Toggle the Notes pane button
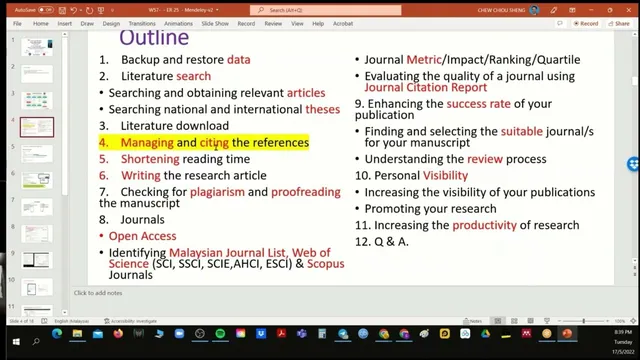The width and height of the screenshot is (640, 360). [472, 321]
